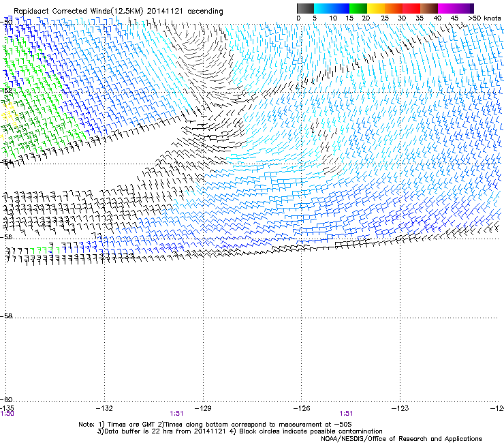Click the purple time '1:50' at bottom left
Viewport: 504px width, 443px height.
[7, 414]
